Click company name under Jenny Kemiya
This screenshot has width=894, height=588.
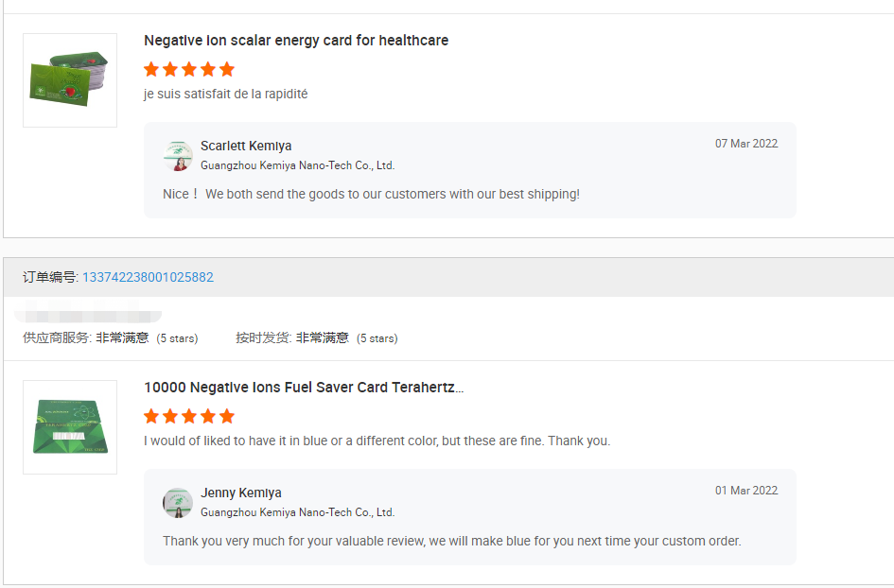coord(297,512)
